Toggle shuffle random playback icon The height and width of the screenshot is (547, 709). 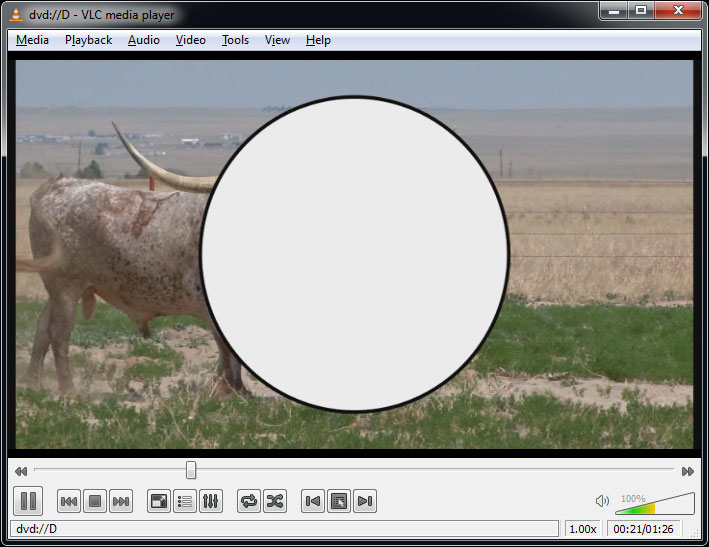[x=275, y=501]
